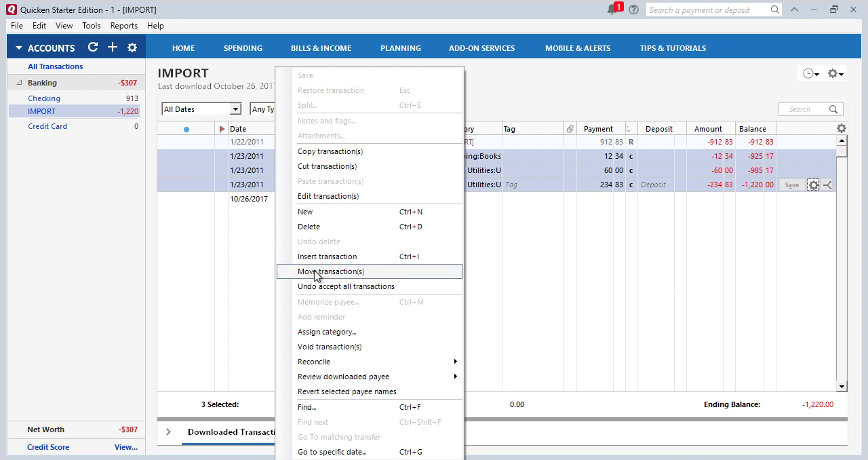Open the View menu
This screenshot has height=460, width=868.
tap(64, 26)
